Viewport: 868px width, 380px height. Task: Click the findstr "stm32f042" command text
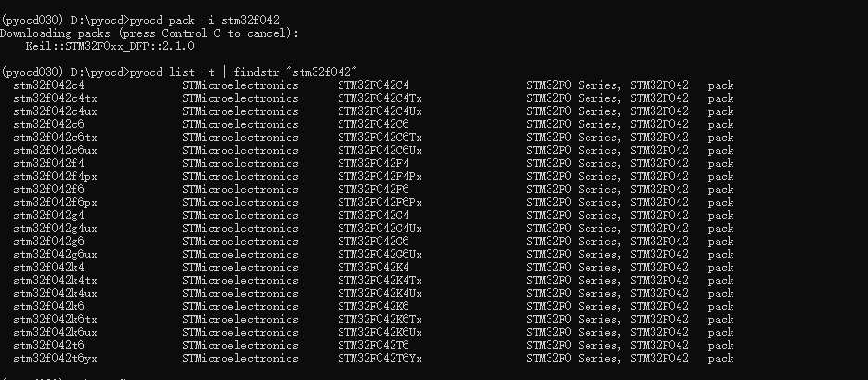pyautogui.click(x=295, y=72)
